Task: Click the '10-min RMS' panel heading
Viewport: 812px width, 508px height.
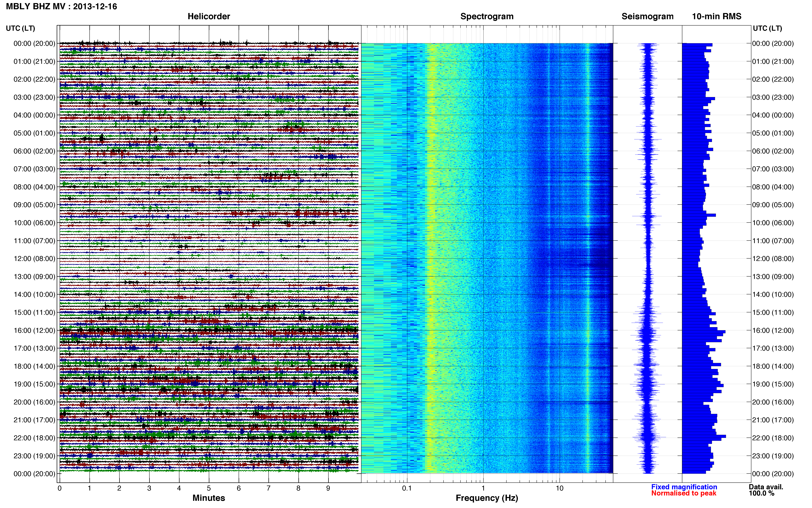Action: 717,16
